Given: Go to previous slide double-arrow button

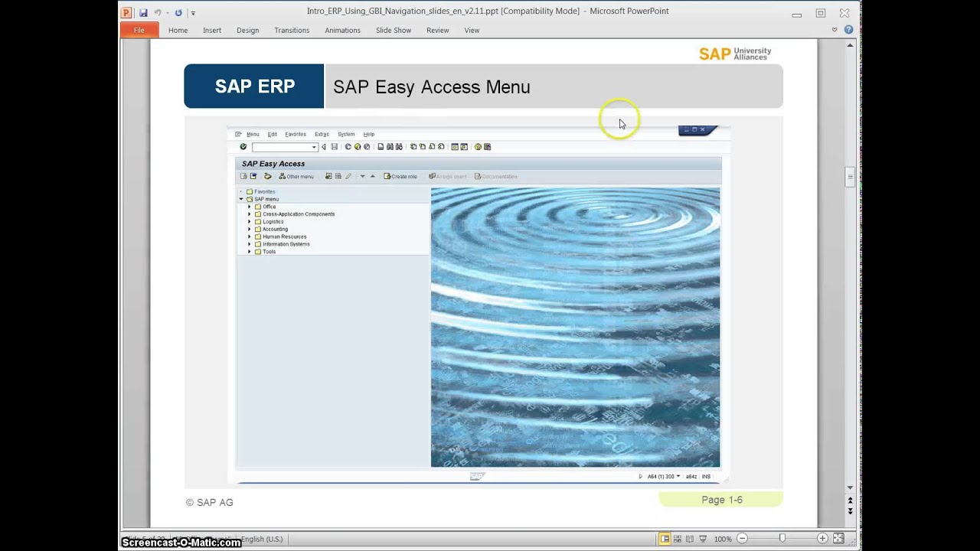Looking at the screenshot, I should (850, 501).
